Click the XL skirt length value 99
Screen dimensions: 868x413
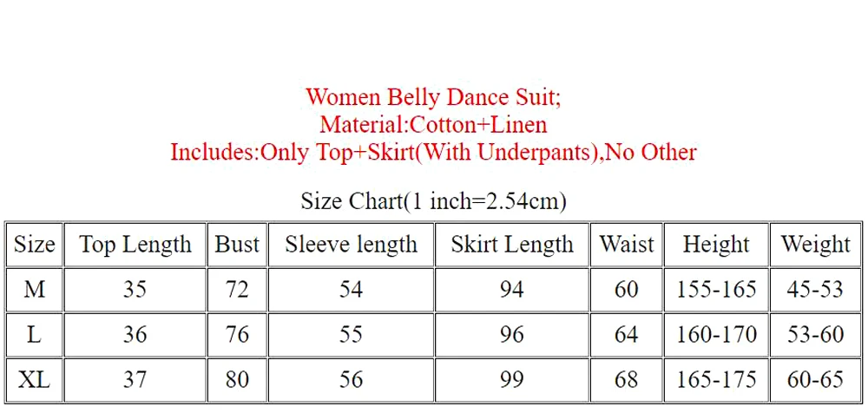click(x=512, y=379)
